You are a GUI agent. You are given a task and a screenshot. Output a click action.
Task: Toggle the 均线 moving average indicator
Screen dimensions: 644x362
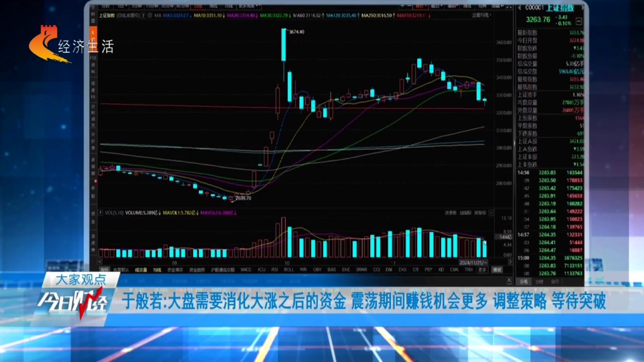[x=157, y=270]
